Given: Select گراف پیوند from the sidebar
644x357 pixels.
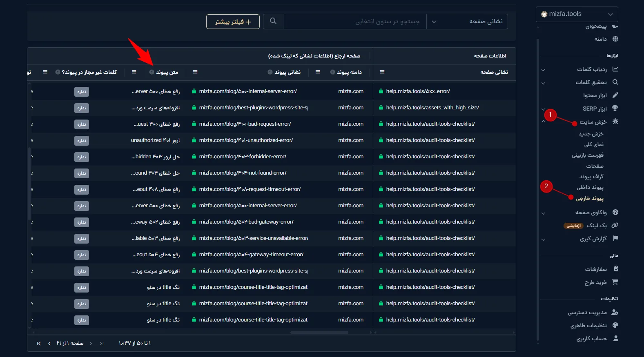Looking at the screenshot, I should tap(591, 177).
